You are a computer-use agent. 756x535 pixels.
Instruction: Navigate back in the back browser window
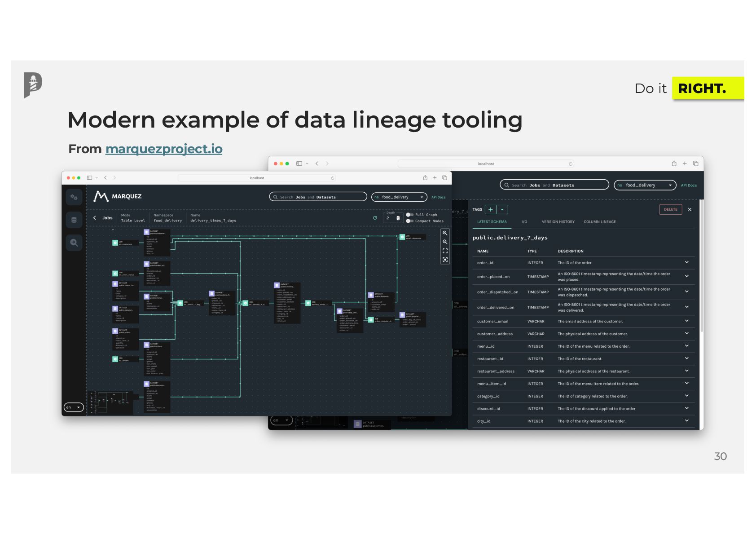click(317, 164)
